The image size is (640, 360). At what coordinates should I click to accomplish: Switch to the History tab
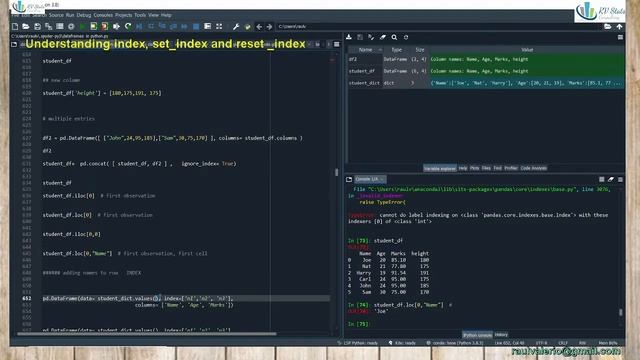[501, 335]
